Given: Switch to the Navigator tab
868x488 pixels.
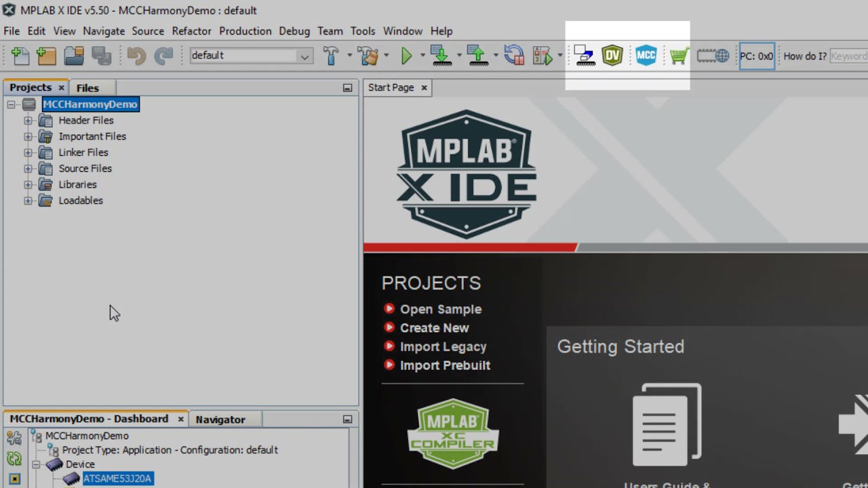Looking at the screenshot, I should [220, 420].
